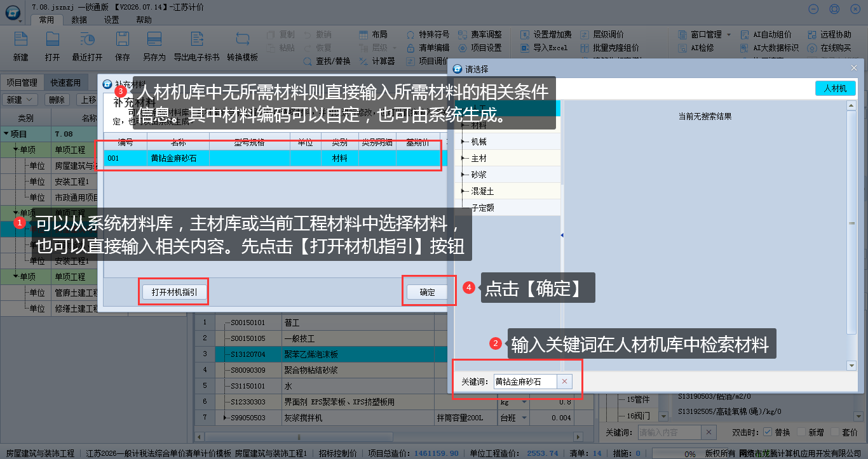Click the 人材机 button in 请选择 dialog
This screenshot has width=868, height=459.
click(836, 88)
